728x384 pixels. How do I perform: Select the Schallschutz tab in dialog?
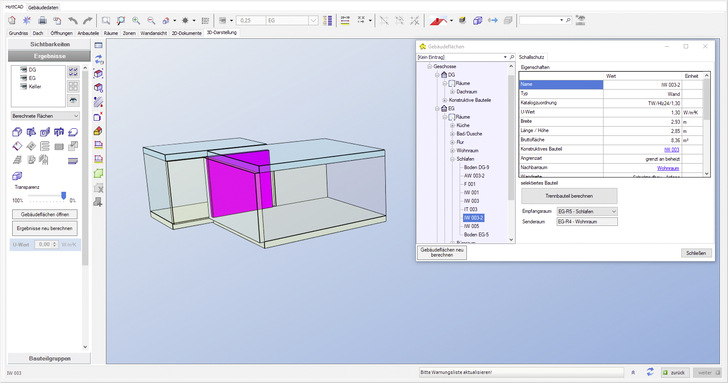tap(532, 57)
